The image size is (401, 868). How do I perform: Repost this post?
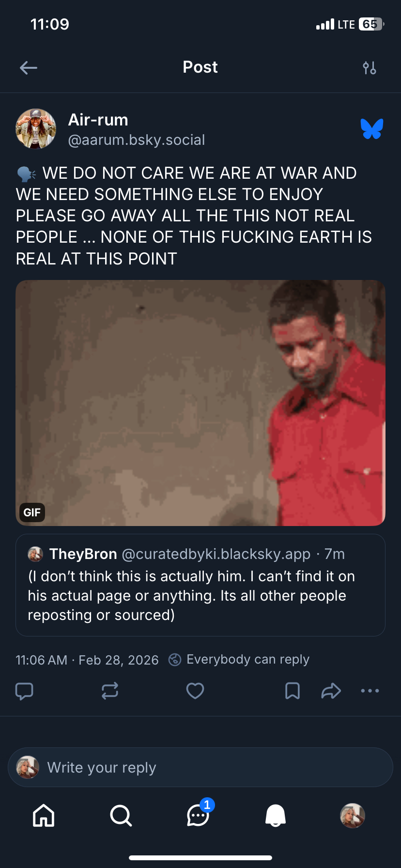click(x=110, y=691)
